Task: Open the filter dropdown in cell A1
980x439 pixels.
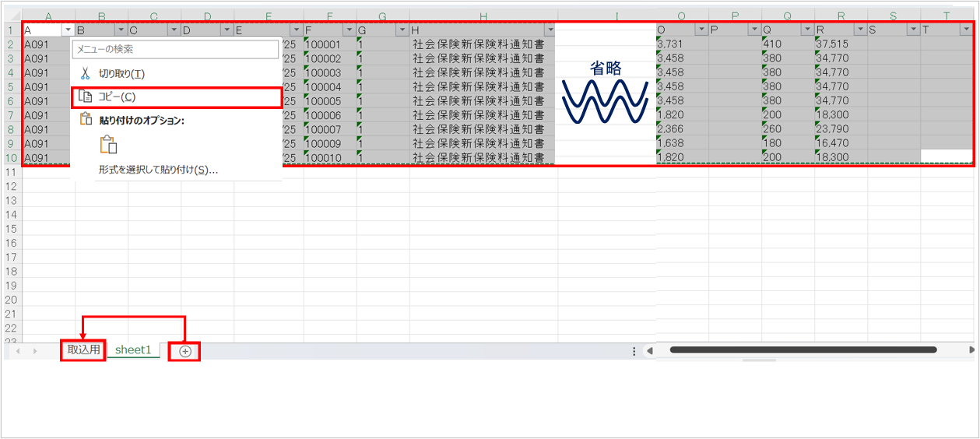Action: point(67,30)
